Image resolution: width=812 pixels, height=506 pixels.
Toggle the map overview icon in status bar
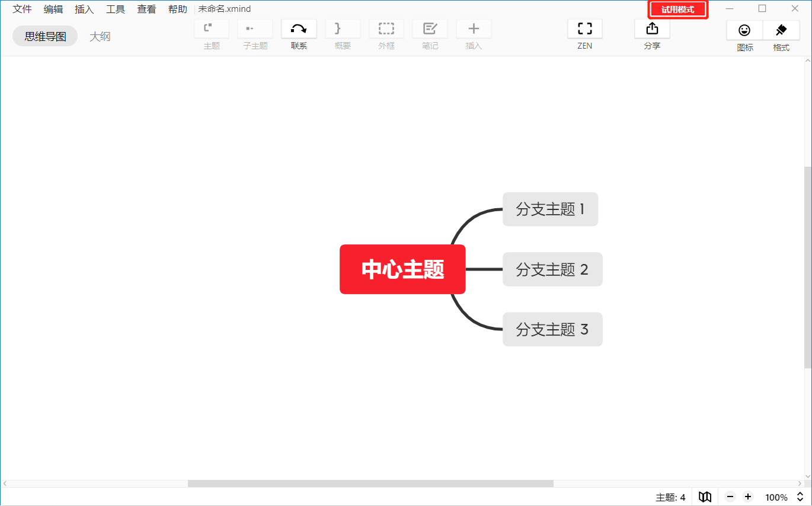(705, 497)
